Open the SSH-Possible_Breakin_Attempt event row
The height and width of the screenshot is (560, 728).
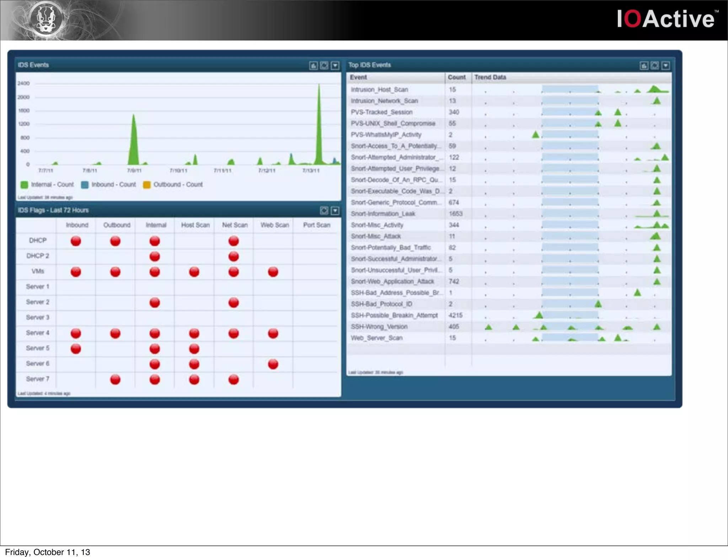[x=394, y=316]
